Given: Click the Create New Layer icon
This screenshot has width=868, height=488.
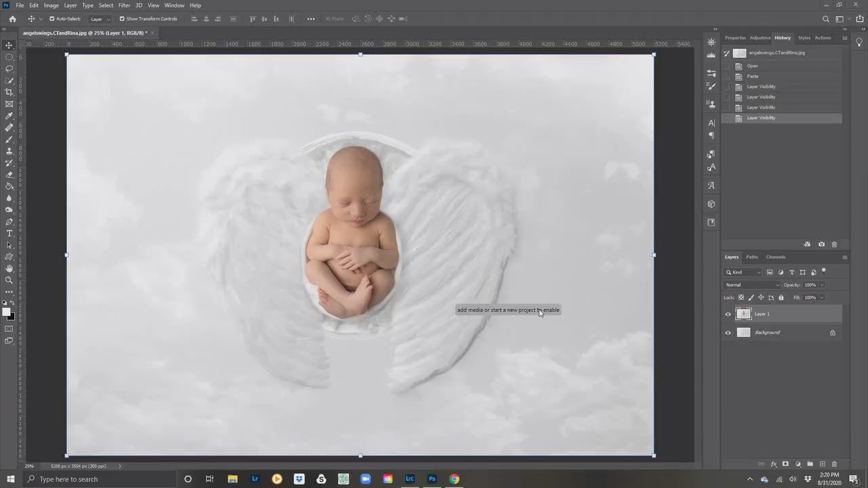Looking at the screenshot, I should 821,464.
